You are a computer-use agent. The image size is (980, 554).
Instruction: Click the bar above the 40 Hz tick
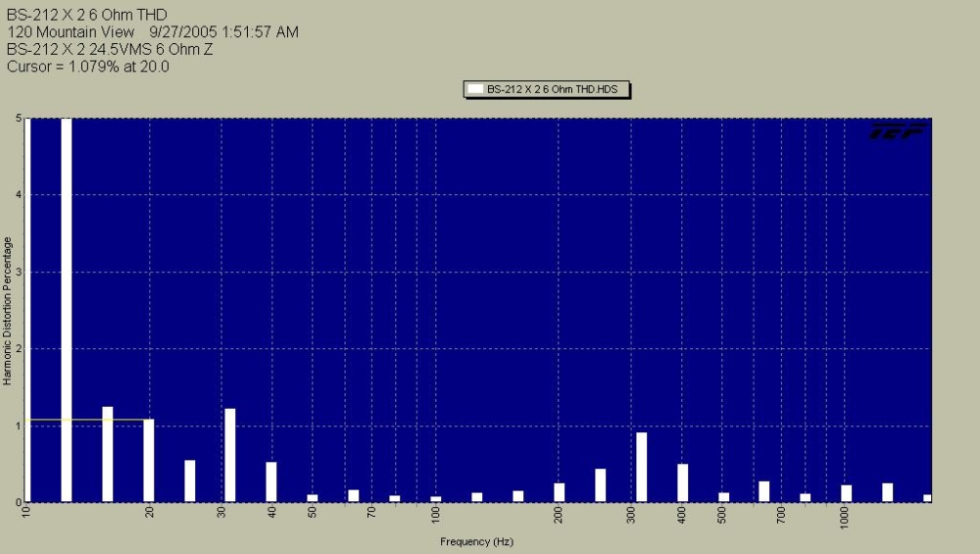pos(271,481)
